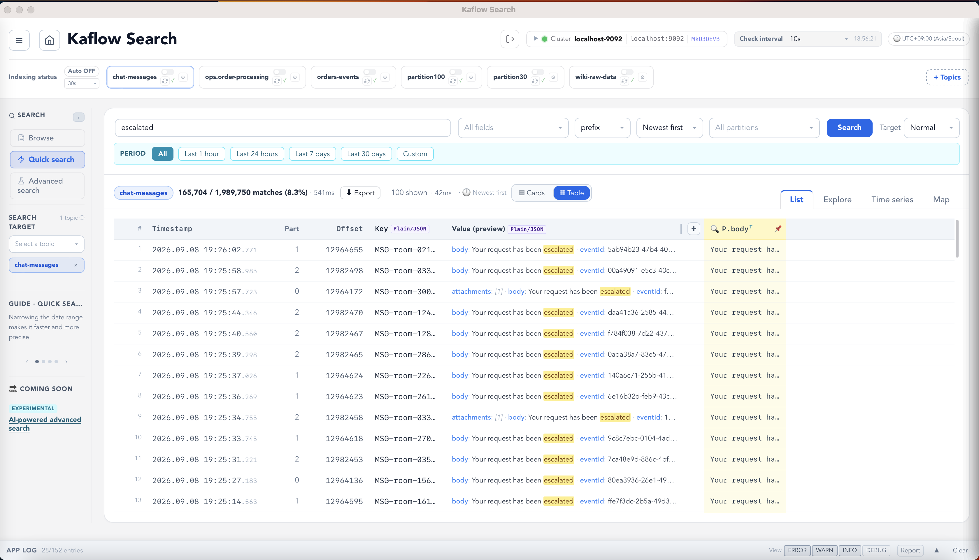Click the Report button in app log
This screenshot has height=560, width=979.
tap(910, 550)
